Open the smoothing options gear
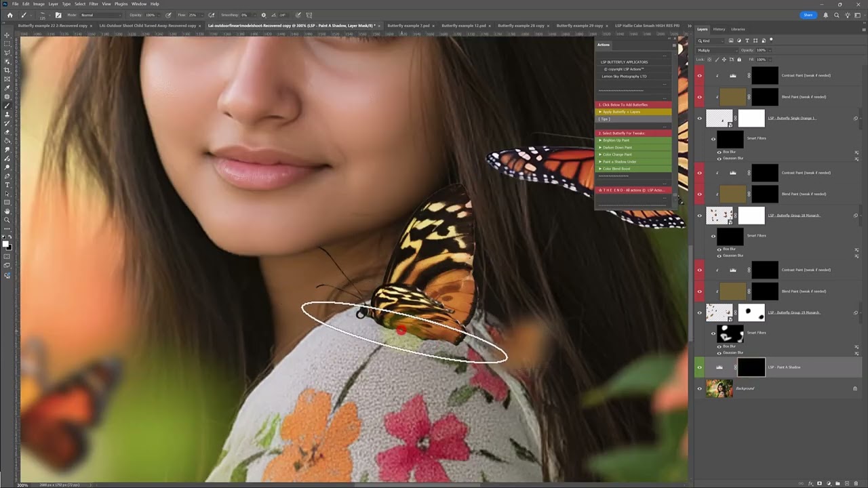This screenshot has height=488, width=868. pyautogui.click(x=264, y=15)
